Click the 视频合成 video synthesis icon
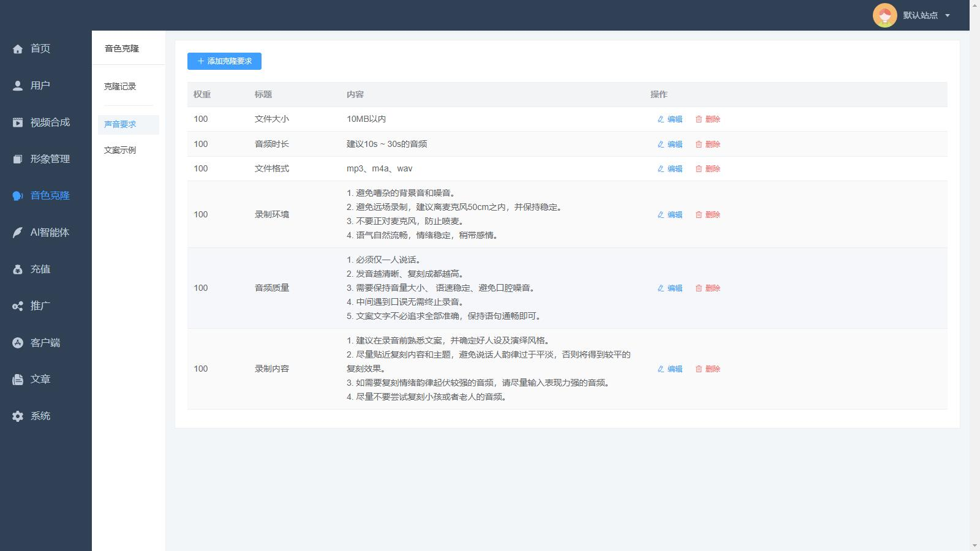This screenshot has width=980, height=551. click(17, 122)
